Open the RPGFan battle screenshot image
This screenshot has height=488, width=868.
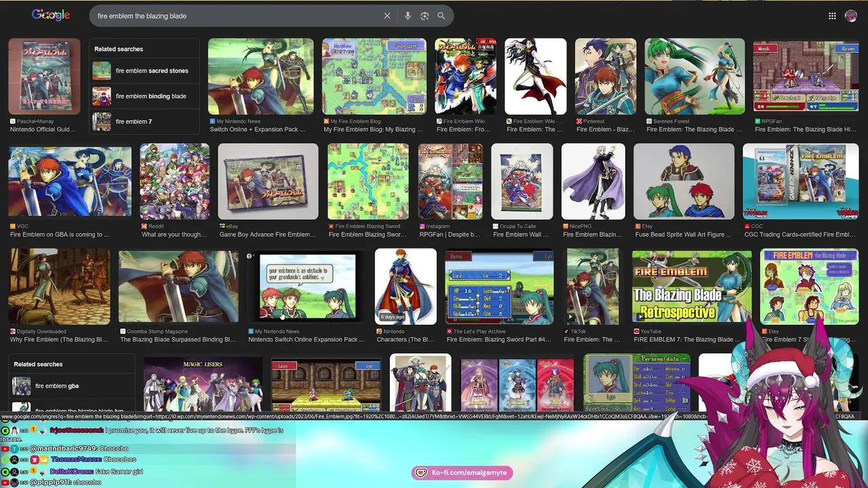pos(806,77)
